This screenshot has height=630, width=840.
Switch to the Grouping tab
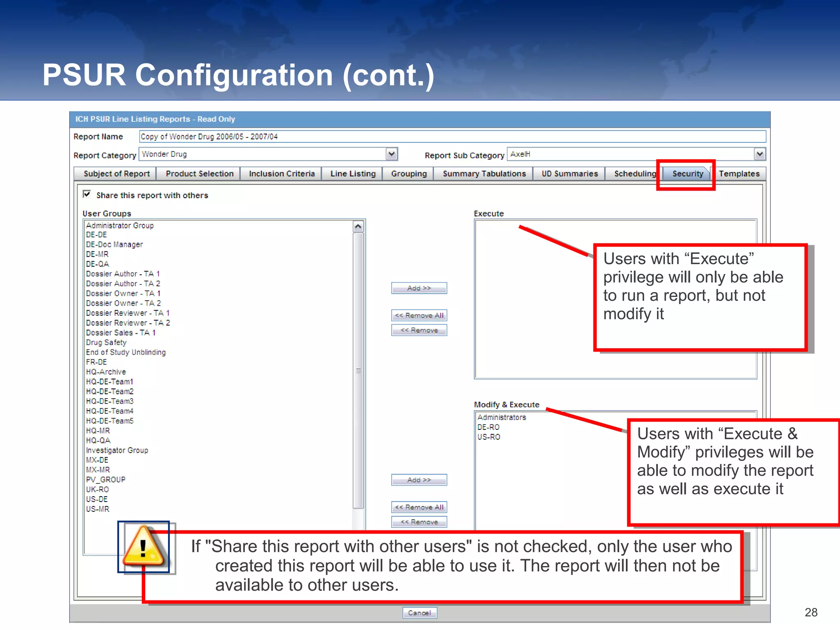click(409, 173)
